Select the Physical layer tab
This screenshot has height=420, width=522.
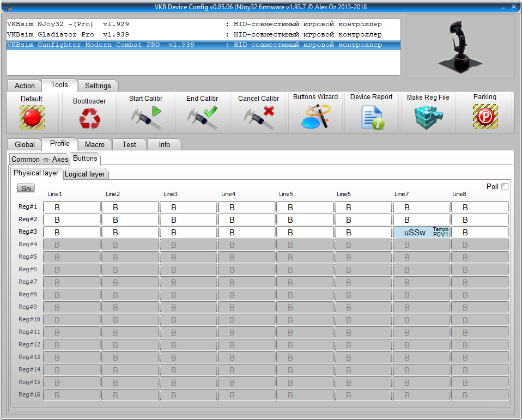tap(36, 173)
